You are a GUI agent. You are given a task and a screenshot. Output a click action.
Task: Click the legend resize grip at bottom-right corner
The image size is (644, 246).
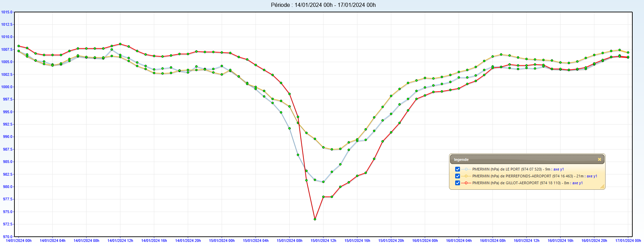point(602,187)
